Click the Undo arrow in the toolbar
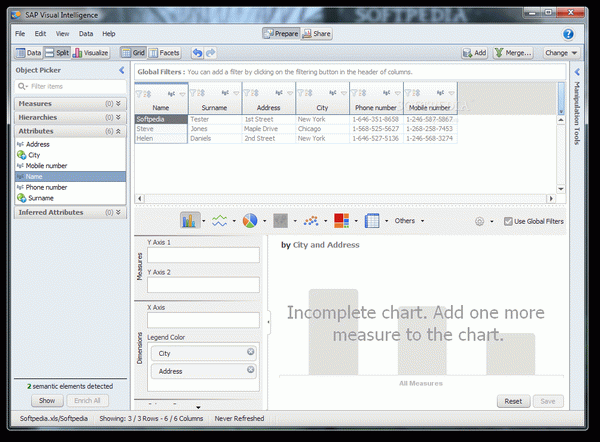Screen dimensions: 600x442 pyautogui.click(x=197, y=53)
